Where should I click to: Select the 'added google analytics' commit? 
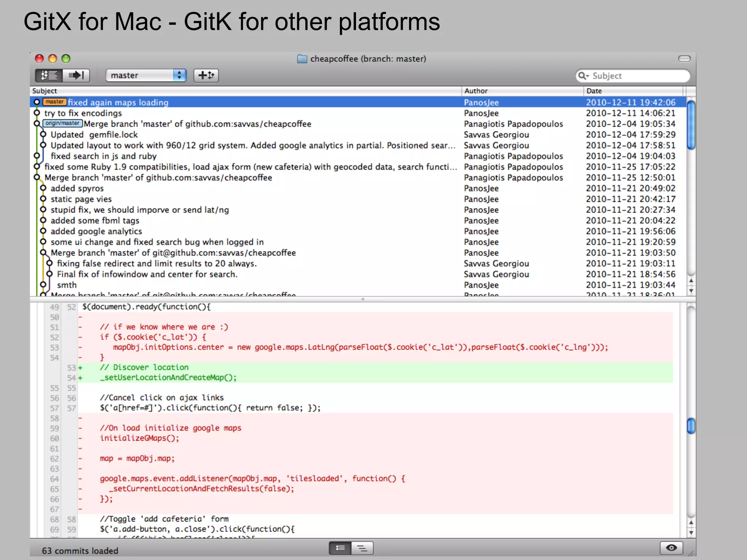point(96,232)
